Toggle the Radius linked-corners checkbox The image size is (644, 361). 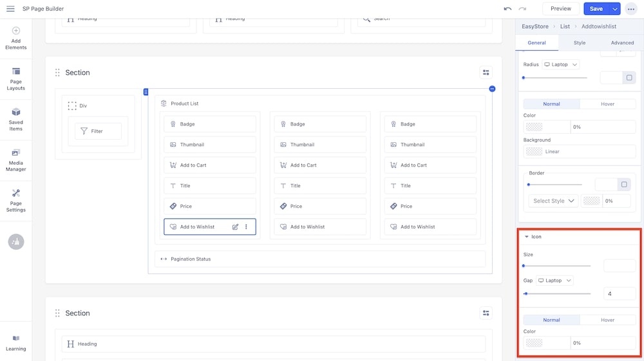pyautogui.click(x=629, y=78)
